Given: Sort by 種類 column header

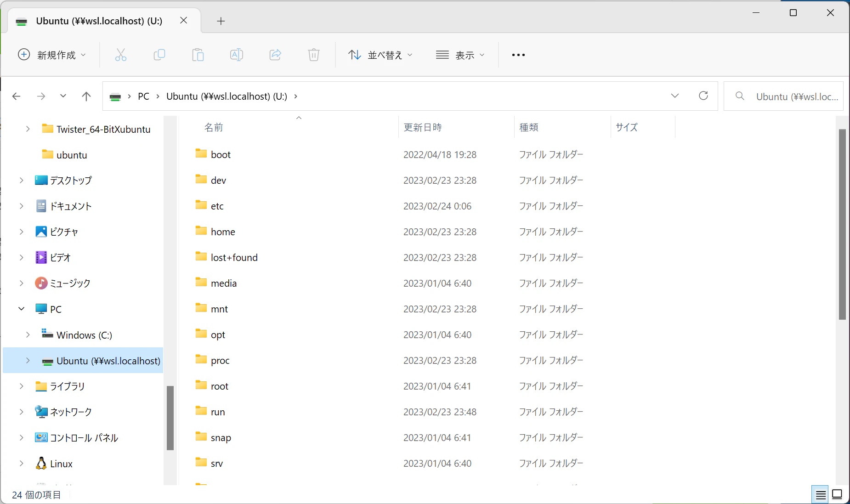Looking at the screenshot, I should [x=529, y=127].
